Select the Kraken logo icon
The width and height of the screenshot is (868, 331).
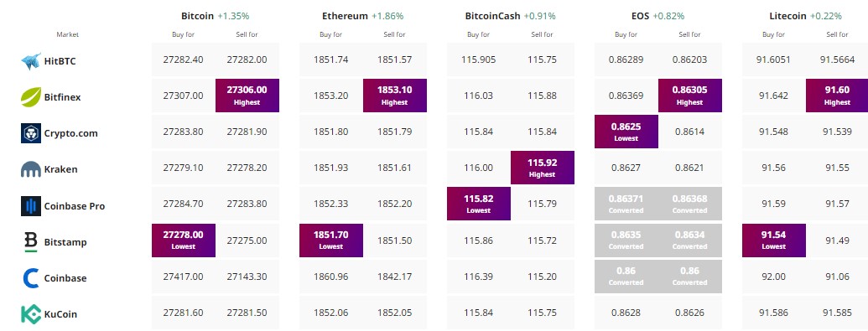31,169
